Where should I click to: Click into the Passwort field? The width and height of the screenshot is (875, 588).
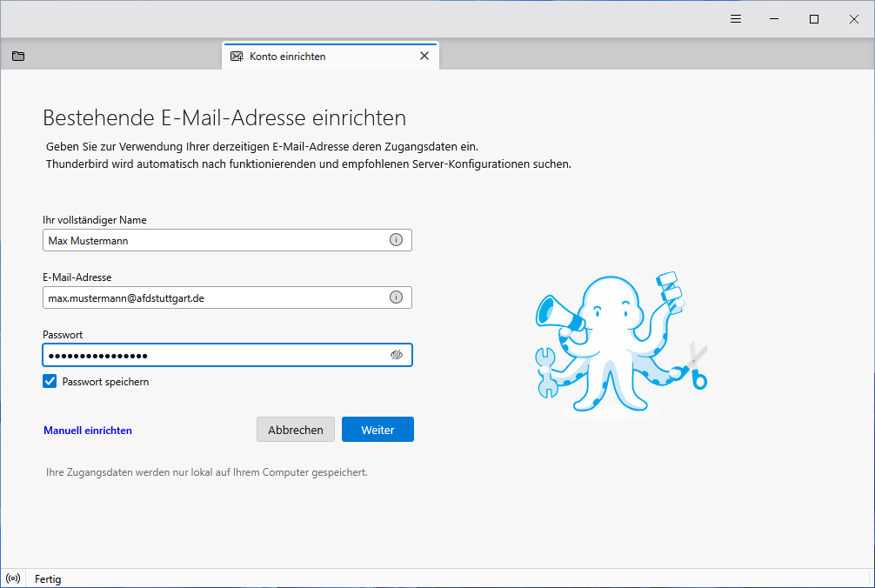point(213,355)
